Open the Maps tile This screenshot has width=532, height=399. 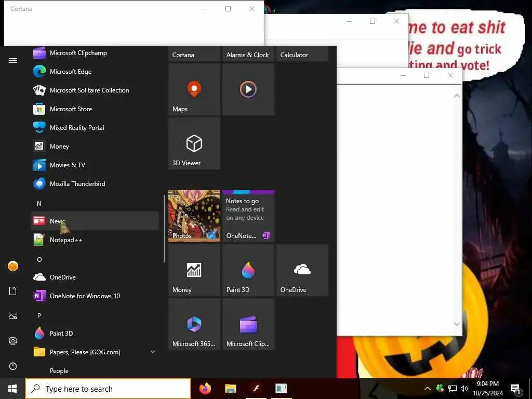click(x=194, y=89)
